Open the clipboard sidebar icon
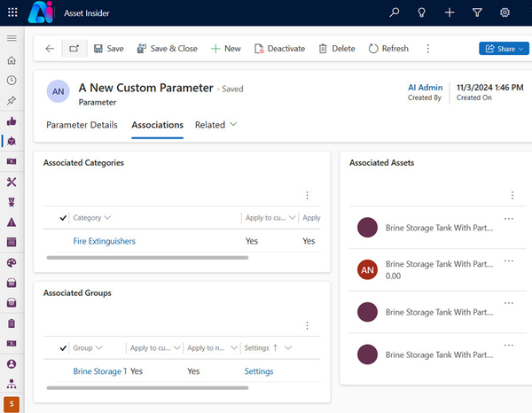This screenshot has width=532, height=413. tap(12, 323)
